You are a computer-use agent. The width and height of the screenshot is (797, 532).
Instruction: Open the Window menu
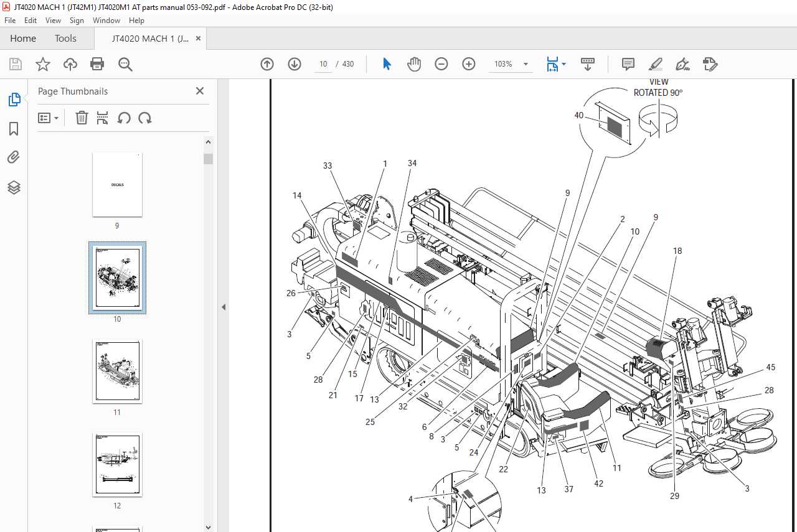(106, 21)
